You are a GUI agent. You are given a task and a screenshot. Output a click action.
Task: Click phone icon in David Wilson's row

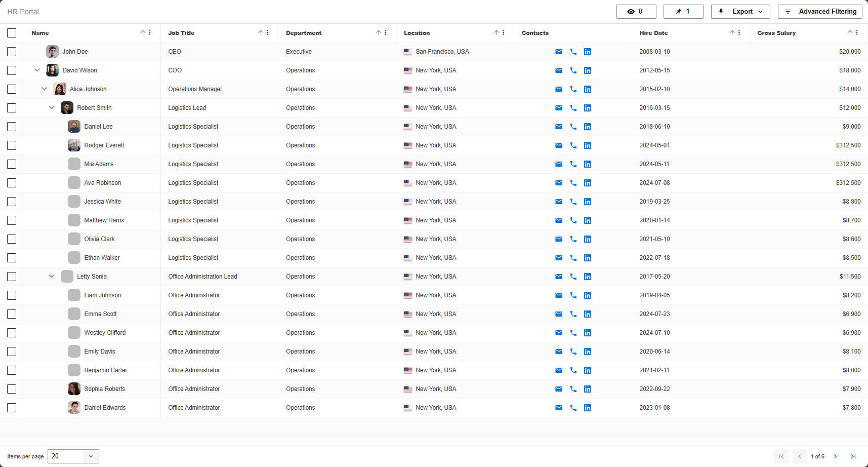(573, 70)
